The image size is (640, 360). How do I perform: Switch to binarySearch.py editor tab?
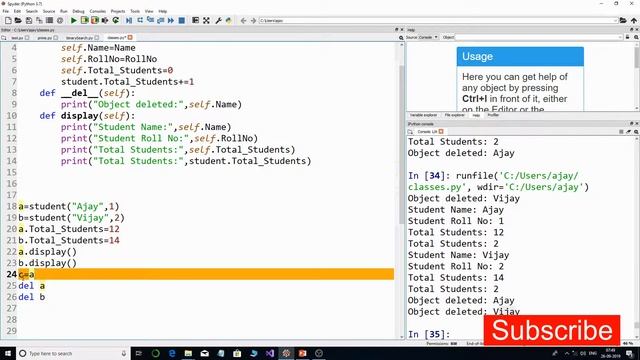79,38
